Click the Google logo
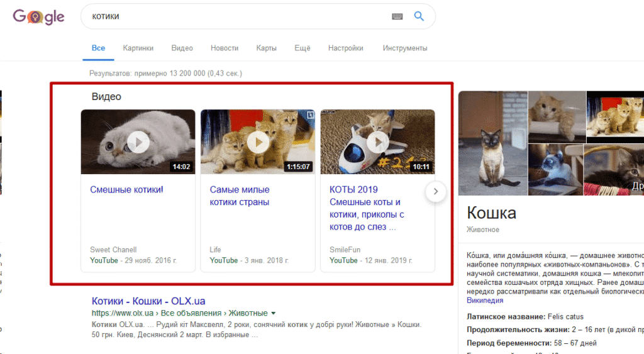Image resolution: width=644 pixels, height=354 pixels. [x=38, y=16]
